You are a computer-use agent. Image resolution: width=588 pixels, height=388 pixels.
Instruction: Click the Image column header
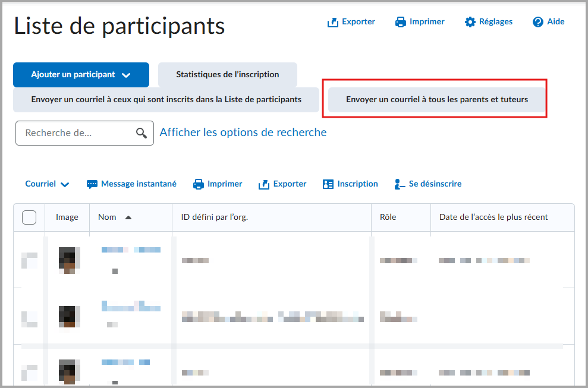point(67,217)
